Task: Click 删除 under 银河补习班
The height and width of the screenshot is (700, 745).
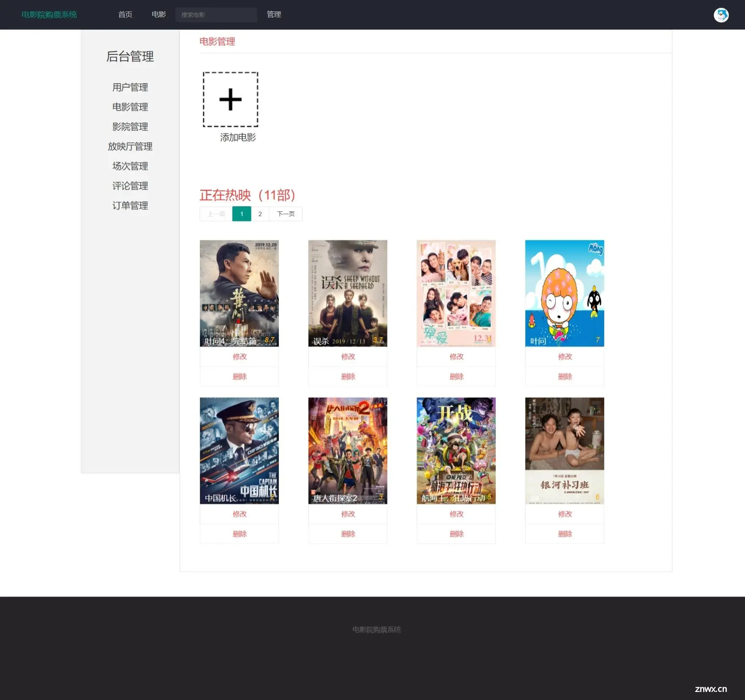Action: coord(565,534)
